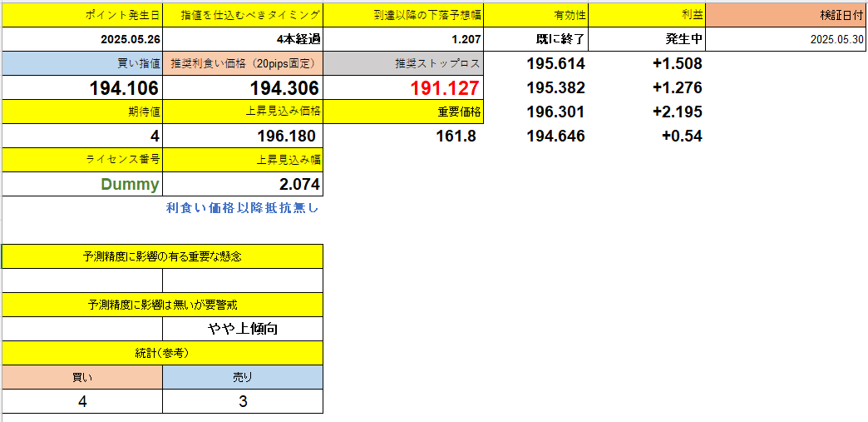The image size is (868, 422).
Task: Select the ライセンス番号 header cell
Action: click(x=82, y=160)
